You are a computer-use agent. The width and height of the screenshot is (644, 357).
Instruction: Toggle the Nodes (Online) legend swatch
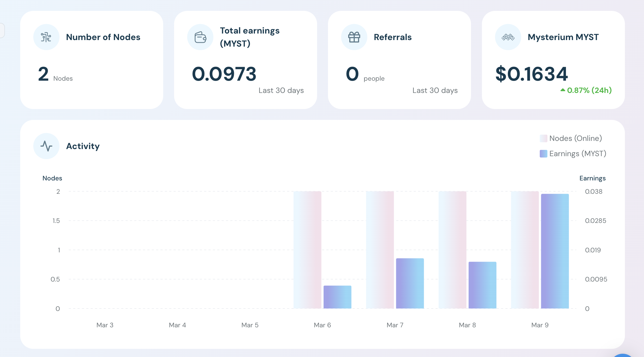pyautogui.click(x=543, y=138)
